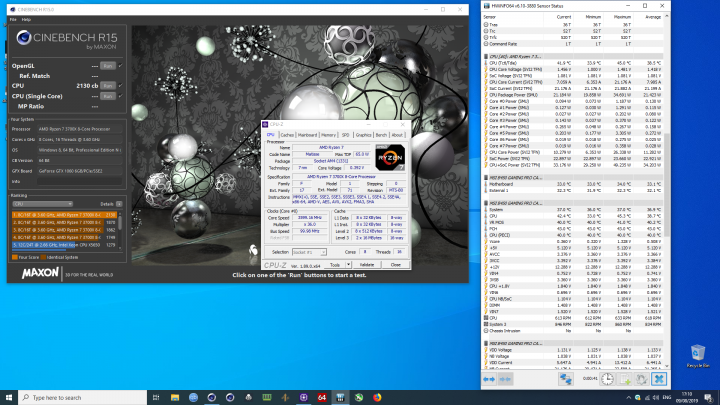Click the Cinebench Info input field

[x=80, y=181]
